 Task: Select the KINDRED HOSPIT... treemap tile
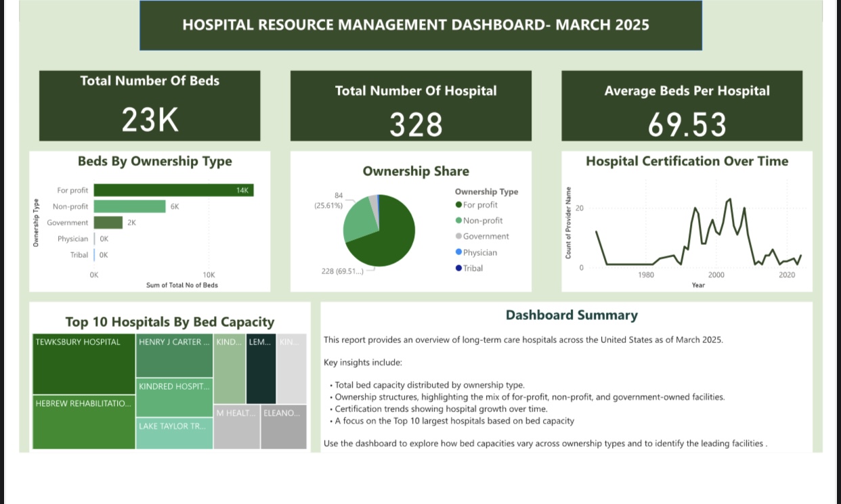tap(175, 398)
